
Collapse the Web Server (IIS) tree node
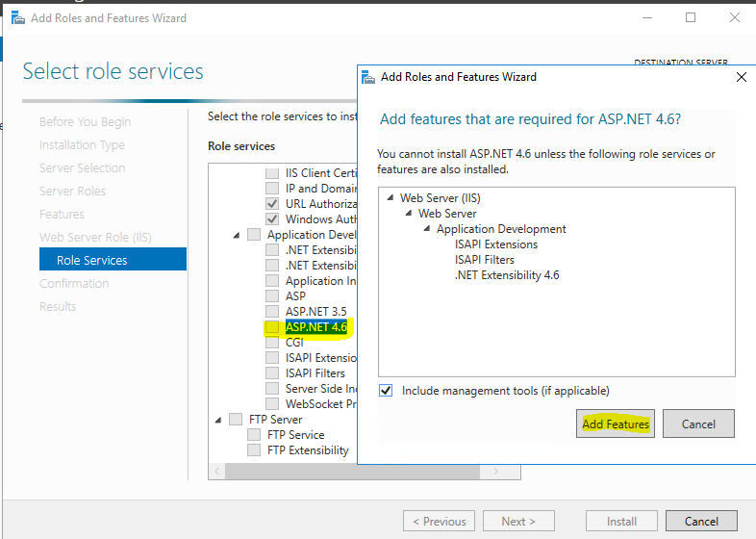point(391,198)
